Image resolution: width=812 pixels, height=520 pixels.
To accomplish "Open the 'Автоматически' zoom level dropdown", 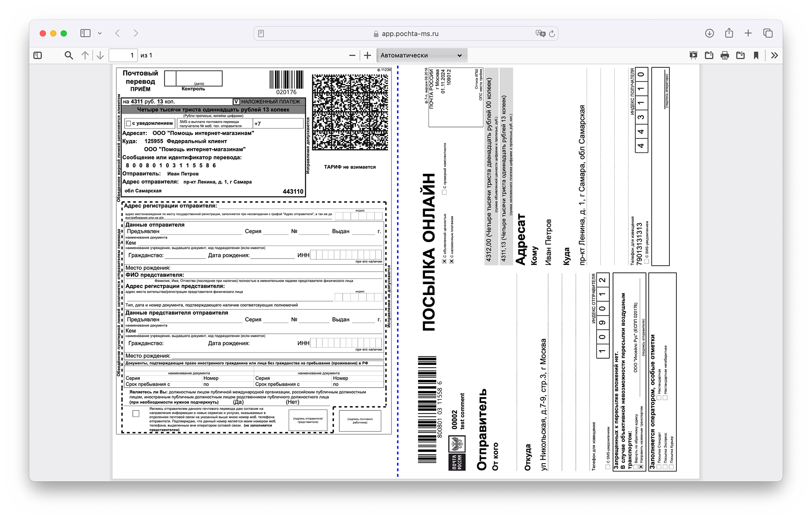I will point(421,55).
